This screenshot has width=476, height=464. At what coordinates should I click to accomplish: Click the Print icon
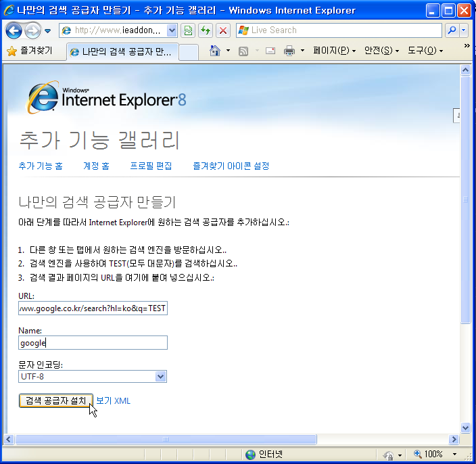click(289, 51)
